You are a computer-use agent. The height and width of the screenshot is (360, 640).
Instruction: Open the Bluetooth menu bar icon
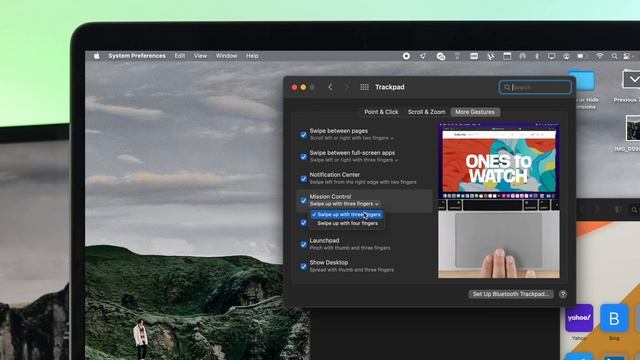(x=537, y=56)
